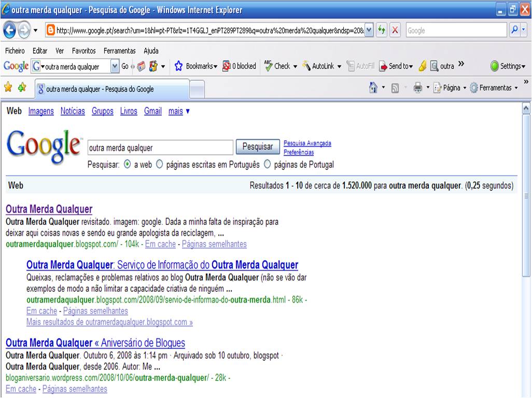Open the Editar menu
The image size is (532, 398).
click(x=40, y=51)
